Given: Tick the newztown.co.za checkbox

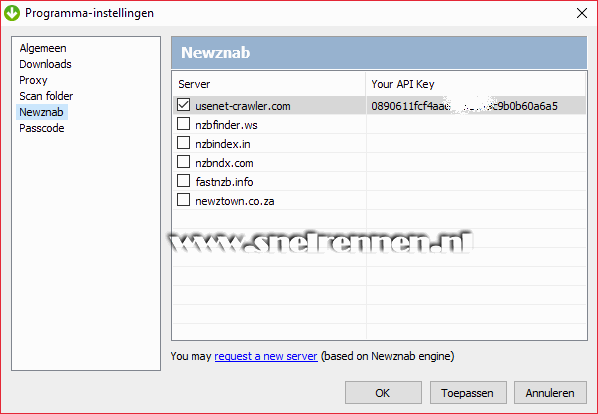Looking at the screenshot, I should 183,200.
